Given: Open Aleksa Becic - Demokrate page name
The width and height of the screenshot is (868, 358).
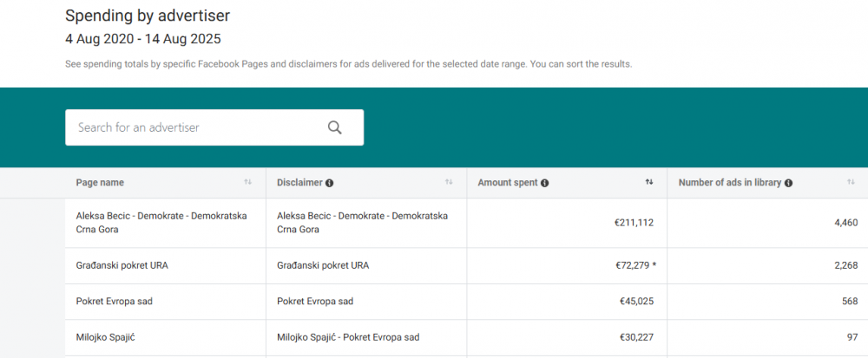Looking at the screenshot, I should click(x=161, y=223).
